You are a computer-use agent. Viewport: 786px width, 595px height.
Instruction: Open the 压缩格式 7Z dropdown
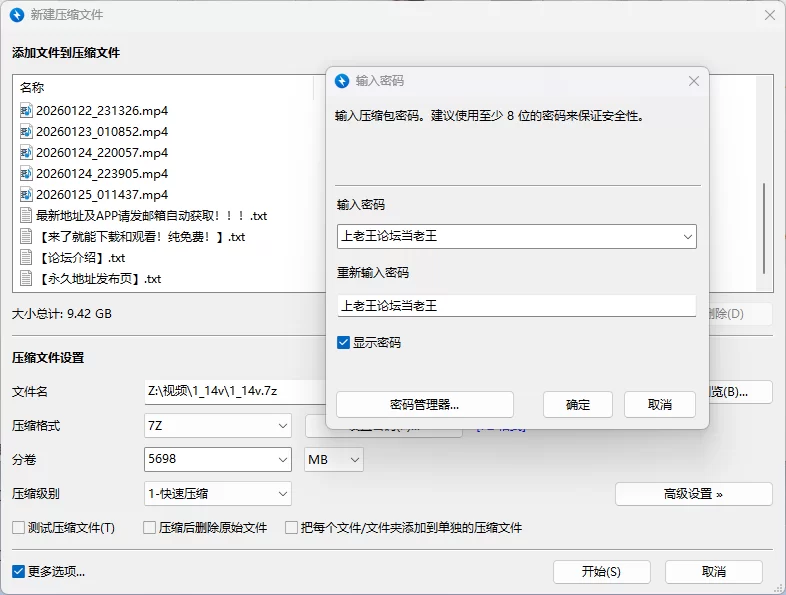[218, 426]
